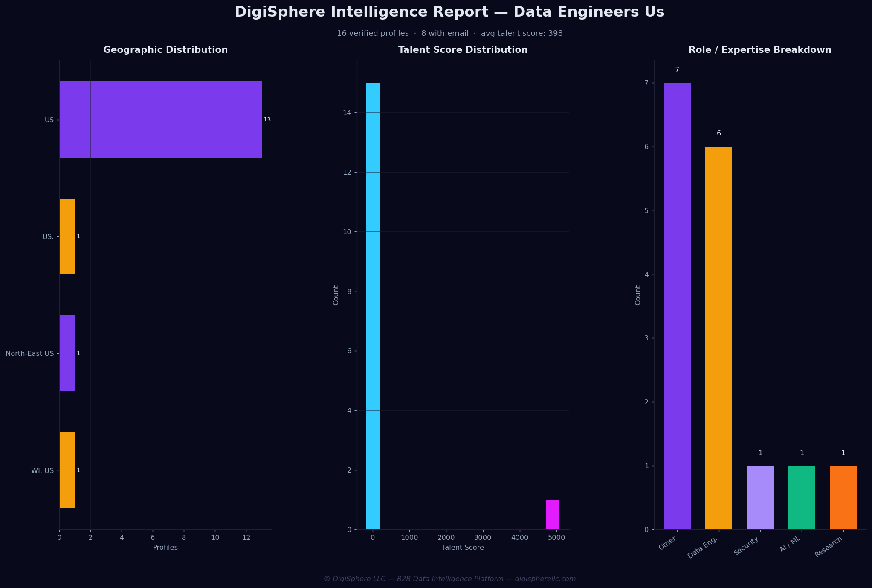Select the orange Data Eng. bar
Screen dimensions: 872x588
point(718,338)
